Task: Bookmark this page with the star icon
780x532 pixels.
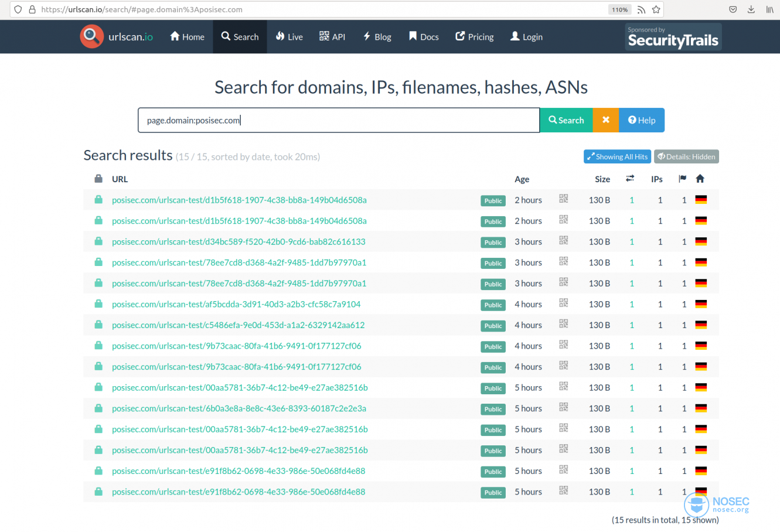Action: point(656,9)
